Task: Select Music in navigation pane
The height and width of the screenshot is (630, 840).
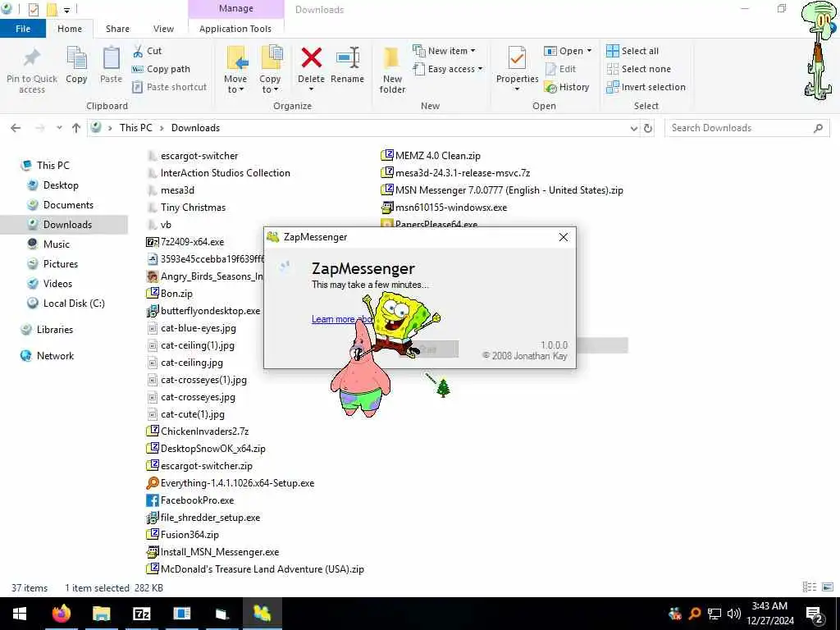Action: [x=57, y=244]
